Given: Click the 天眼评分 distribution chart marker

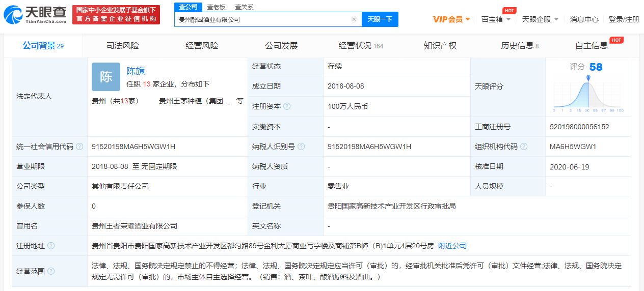Looking at the screenshot, I should [x=588, y=78].
